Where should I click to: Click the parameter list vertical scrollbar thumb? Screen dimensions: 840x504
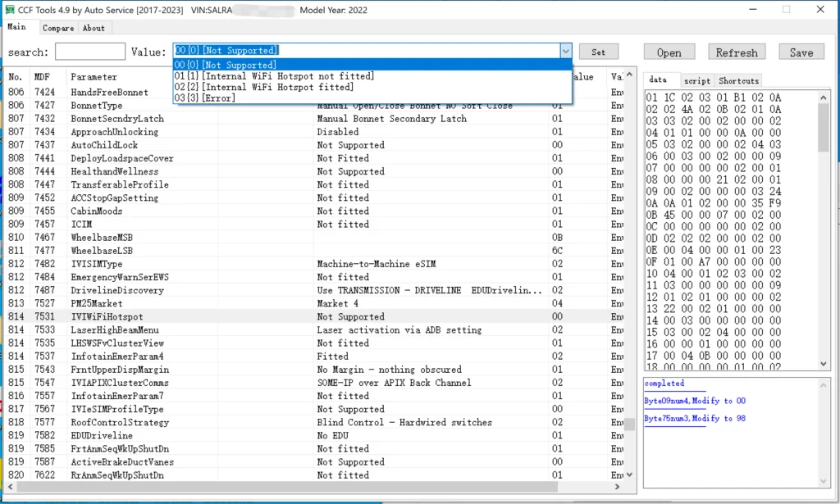pos(629,425)
